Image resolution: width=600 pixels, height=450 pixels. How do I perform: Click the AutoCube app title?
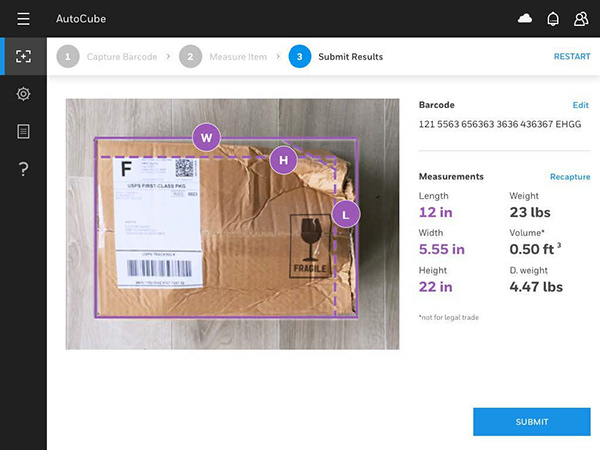[x=81, y=19]
